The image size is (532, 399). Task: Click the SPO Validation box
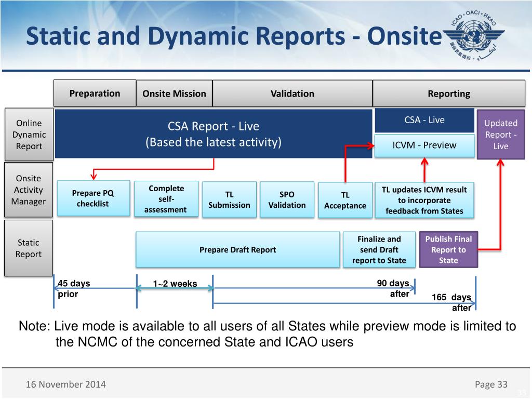[287, 199]
